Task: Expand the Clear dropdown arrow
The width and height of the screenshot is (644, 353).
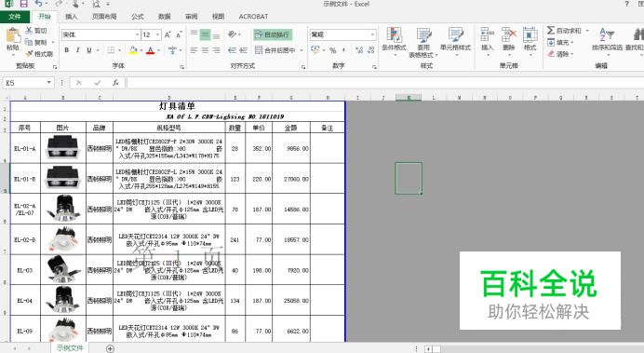Action: coord(572,54)
